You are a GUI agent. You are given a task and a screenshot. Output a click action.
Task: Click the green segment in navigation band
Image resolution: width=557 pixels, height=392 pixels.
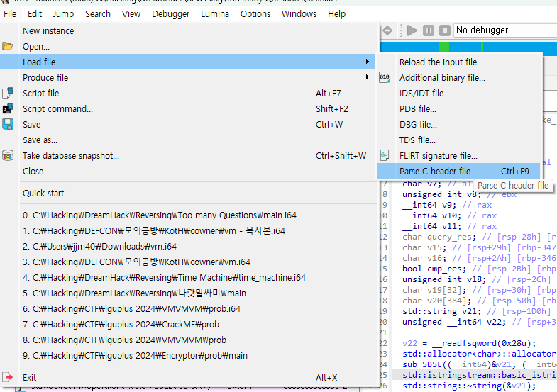tap(444, 47)
